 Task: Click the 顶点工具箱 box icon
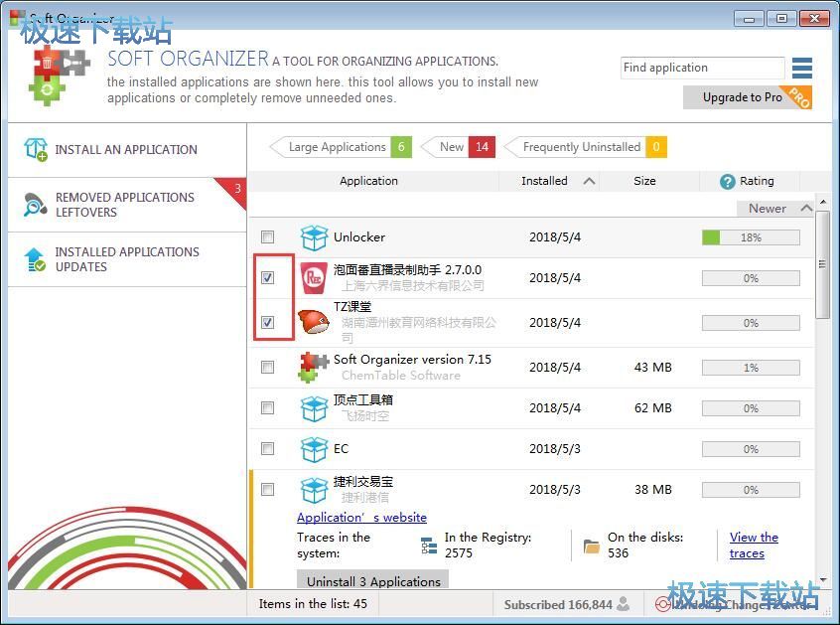pyautogui.click(x=314, y=408)
